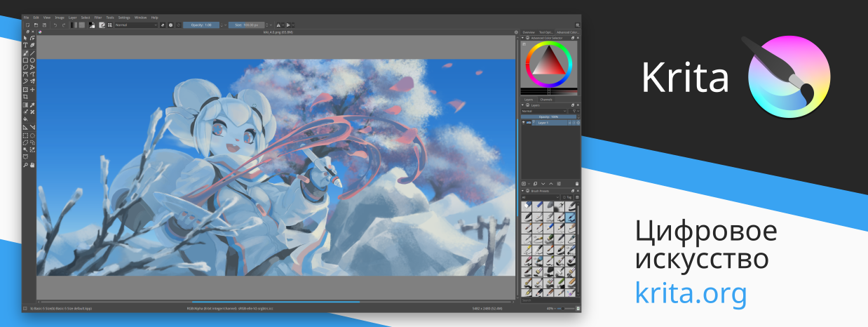Open the brush presets grid icon
The height and width of the screenshot is (327, 868).
[x=109, y=25]
